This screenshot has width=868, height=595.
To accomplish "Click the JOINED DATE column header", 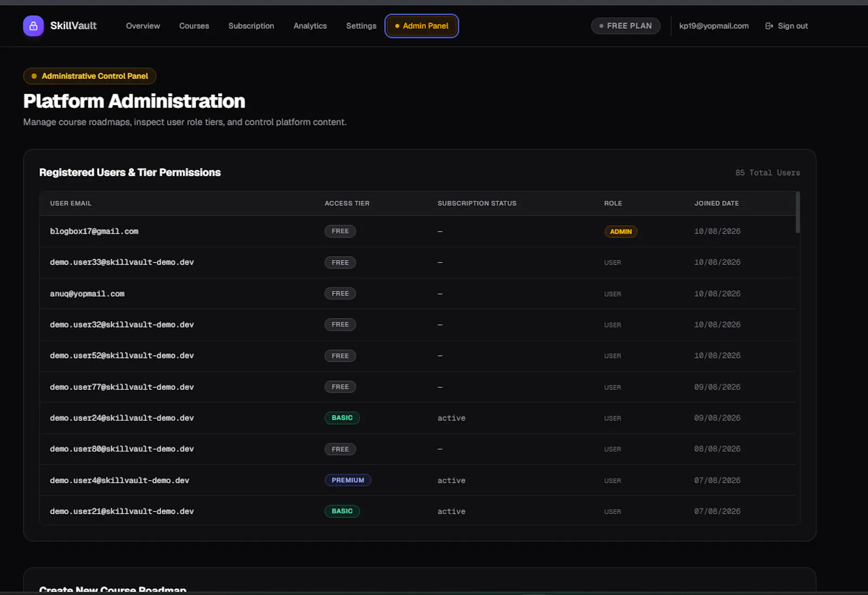I will pos(716,203).
